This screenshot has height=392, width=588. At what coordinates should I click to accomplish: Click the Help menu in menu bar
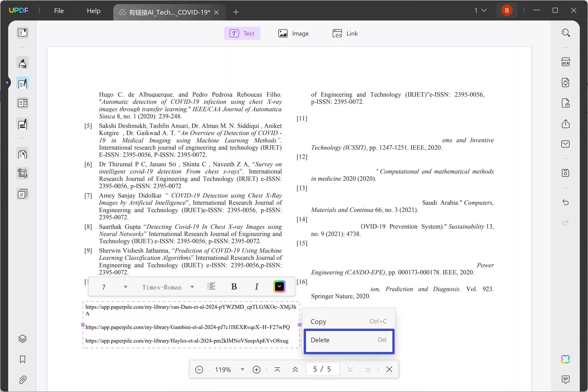[x=94, y=11]
